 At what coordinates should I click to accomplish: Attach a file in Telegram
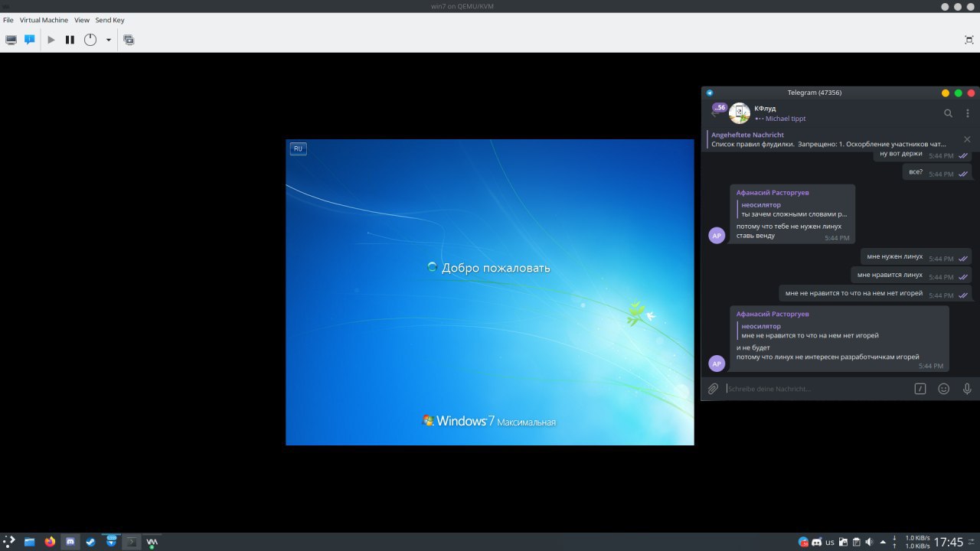pyautogui.click(x=713, y=389)
